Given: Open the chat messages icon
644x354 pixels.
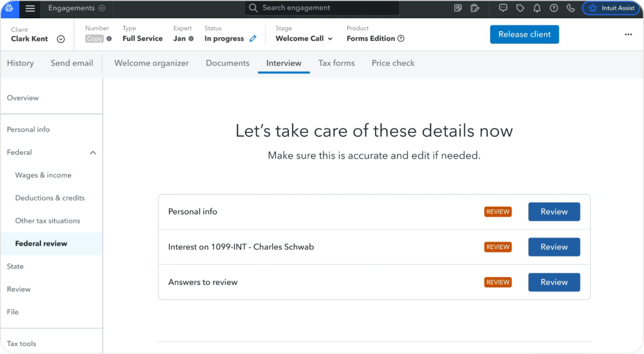Looking at the screenshot, I should (x=503, y=8).
